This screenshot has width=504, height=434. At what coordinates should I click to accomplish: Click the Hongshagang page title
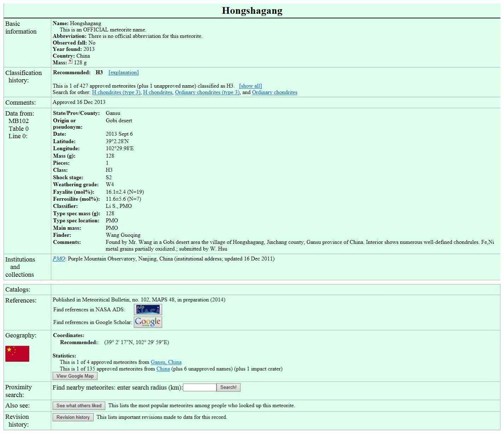click(x=252, y=11)
